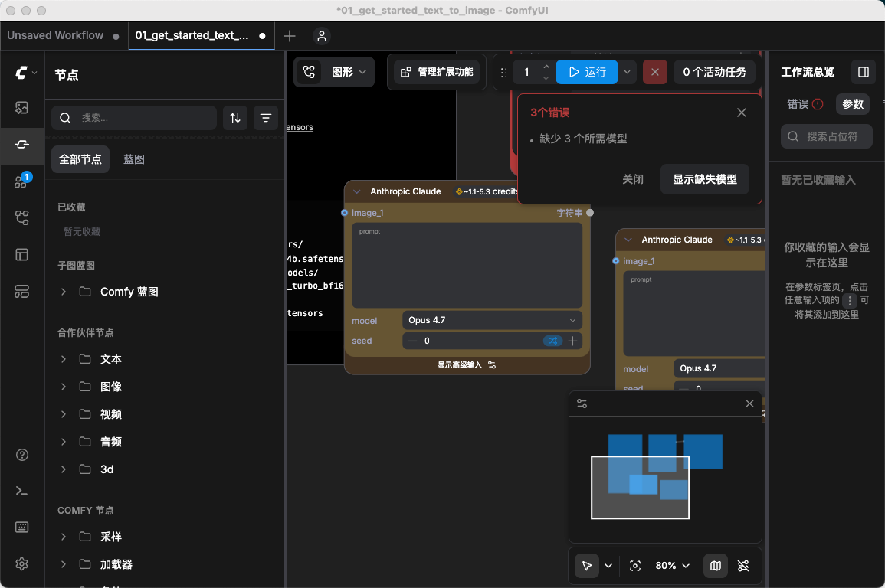Image resolution: width=885 pixels, height=588 pixels.
Task: Open the templates sidebar icon
Action: [x=22, y=255]
